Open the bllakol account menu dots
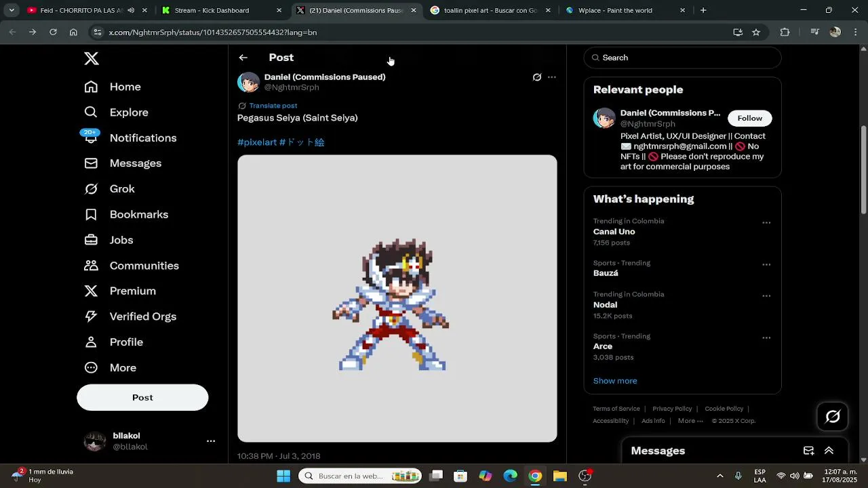Image resolution: width=868 pixels, height=488 pixels. point(211,441)
